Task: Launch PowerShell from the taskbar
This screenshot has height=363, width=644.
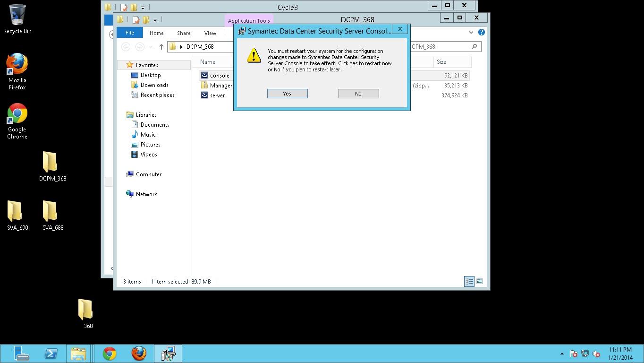Action: coord(51,354)
